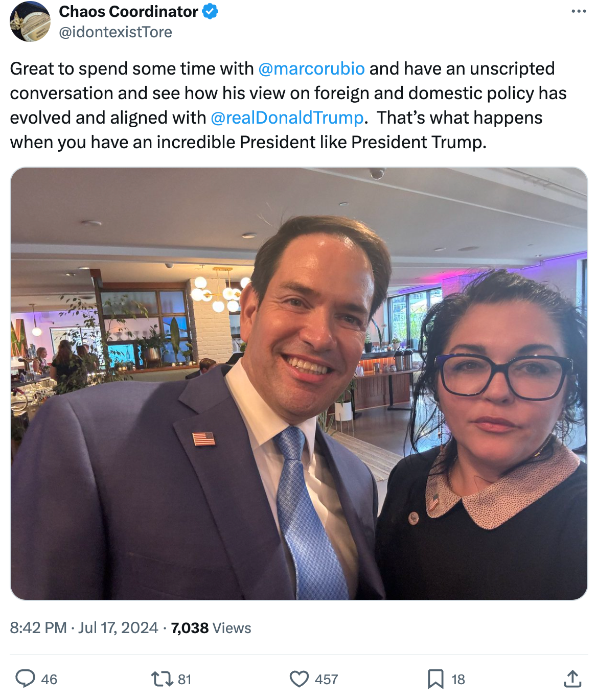
Task: Open the three-dot more options menu
Action: pyautogui.click(x=579, y=11)
